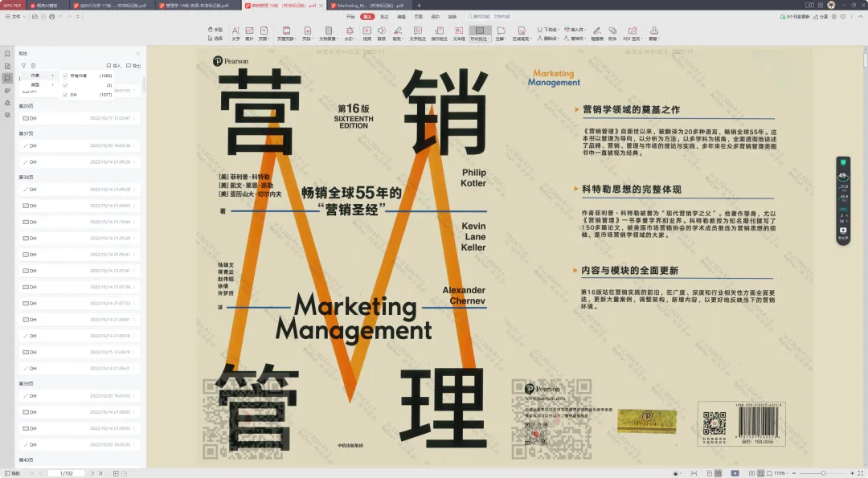Screen dimensions: 868x478
Task: Open the header and footer (页眉页脚) tool
Action: 285,34
